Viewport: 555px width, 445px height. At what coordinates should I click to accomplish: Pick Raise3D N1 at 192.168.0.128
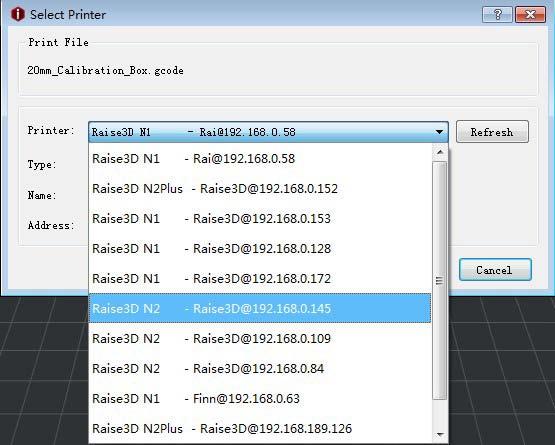pyautogui.click(x=260, y=249)
